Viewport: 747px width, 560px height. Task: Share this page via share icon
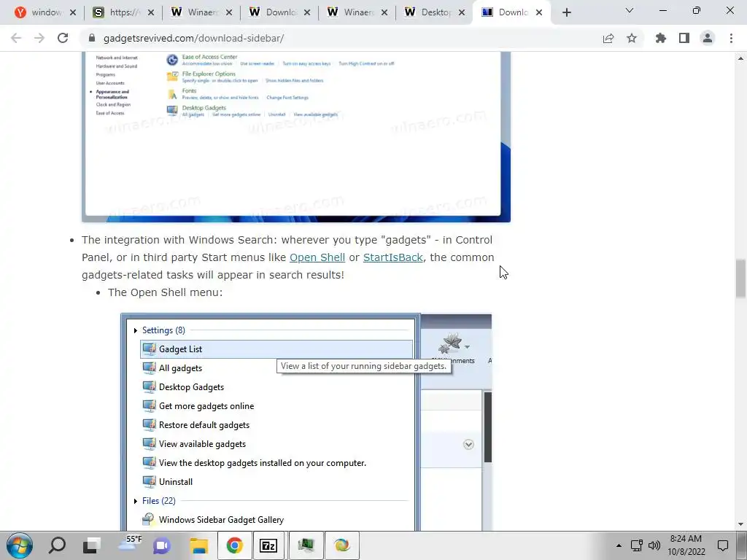[608, 38]
